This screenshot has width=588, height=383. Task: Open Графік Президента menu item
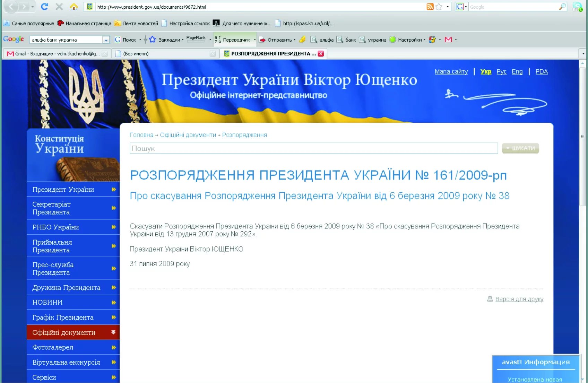(x=73, y=317)
